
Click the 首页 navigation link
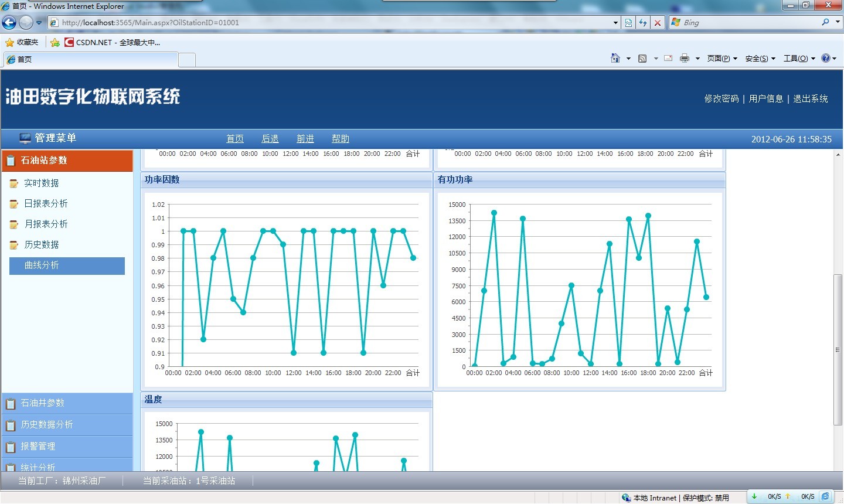[235, 139]
